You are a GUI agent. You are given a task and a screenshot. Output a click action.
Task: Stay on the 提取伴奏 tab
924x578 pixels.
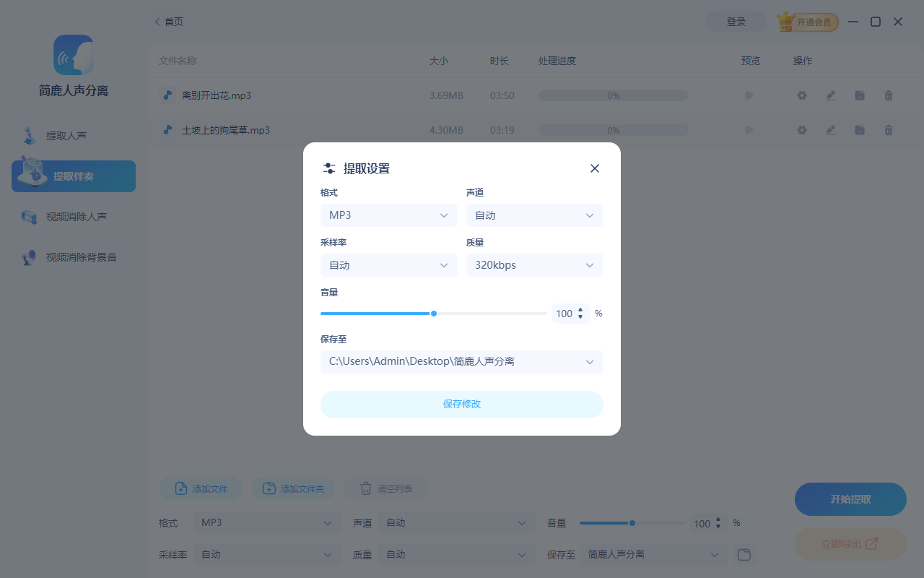pos(72,176)
